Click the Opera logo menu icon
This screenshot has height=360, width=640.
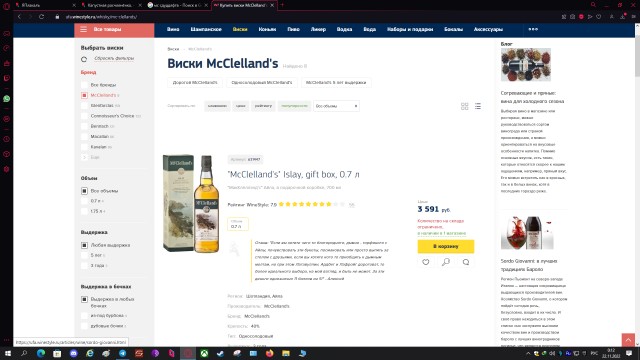click(x=6, y=6)
